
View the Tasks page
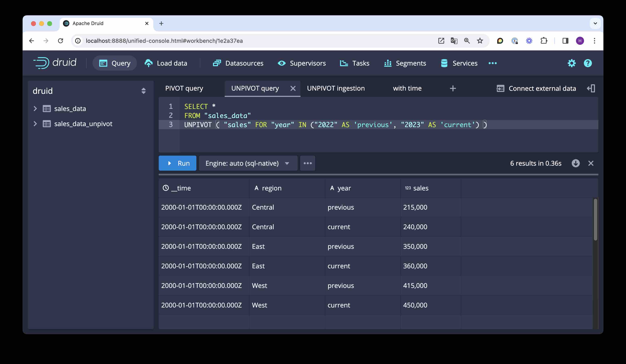[355, 63]
